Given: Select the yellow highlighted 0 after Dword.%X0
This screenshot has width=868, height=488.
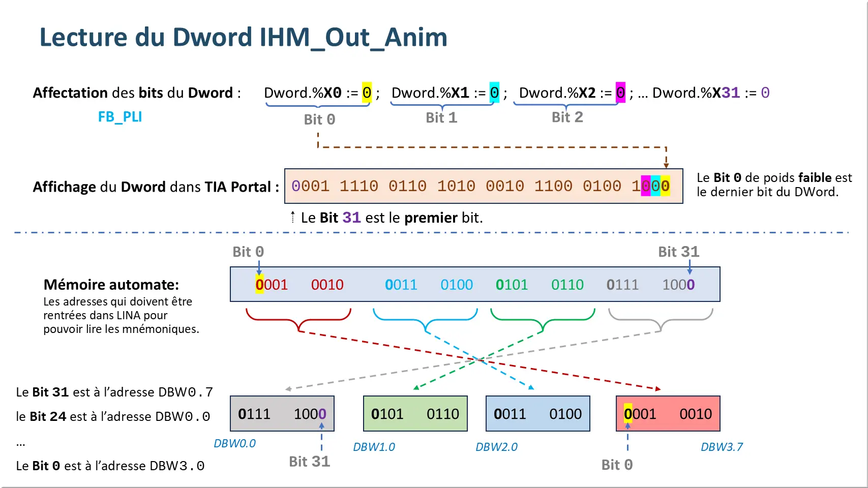Looking at the screenshot, I should pyautogui.click(x=367, y=93).
